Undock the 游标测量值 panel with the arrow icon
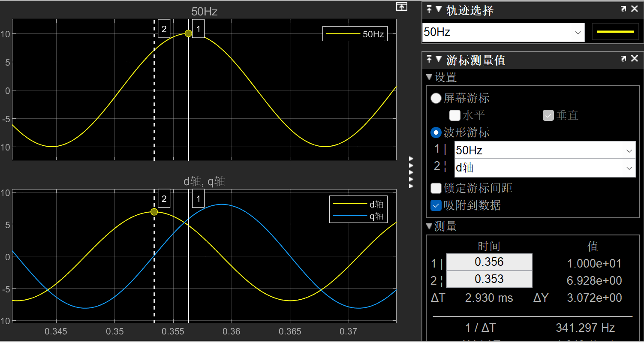This screenshot has height=343, width=644. pos(624,59)
